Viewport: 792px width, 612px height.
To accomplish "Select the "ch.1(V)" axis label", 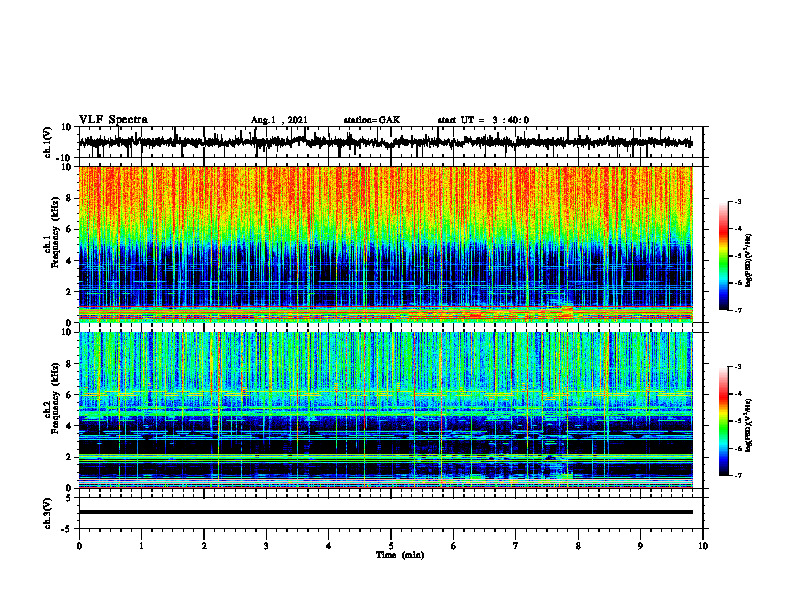I will click(x=48, y=142).
